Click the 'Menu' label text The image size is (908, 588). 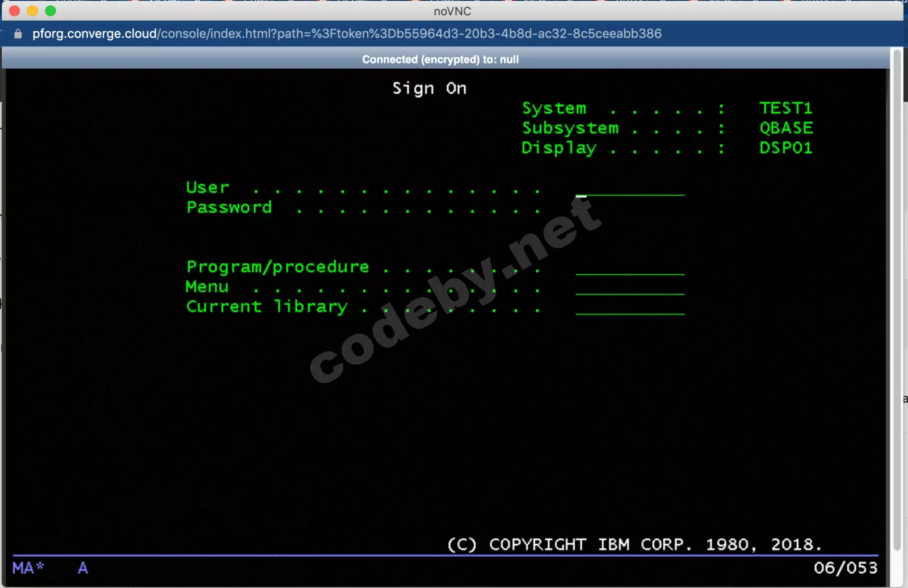click(207, 287)
